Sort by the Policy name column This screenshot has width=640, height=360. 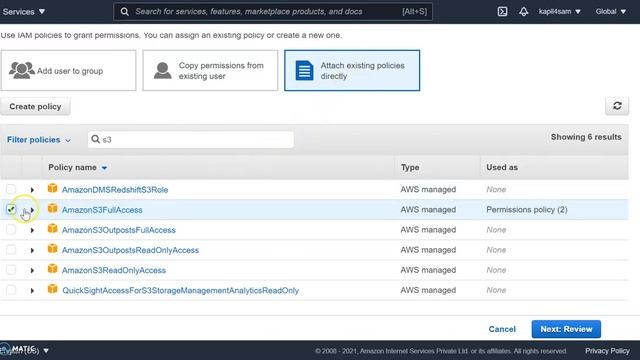pos(78,167)
